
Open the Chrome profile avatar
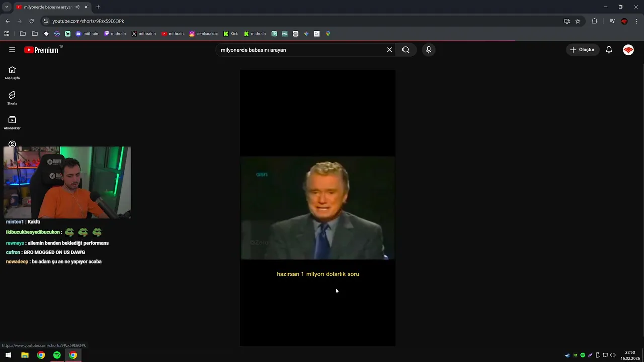coord(624,21)
